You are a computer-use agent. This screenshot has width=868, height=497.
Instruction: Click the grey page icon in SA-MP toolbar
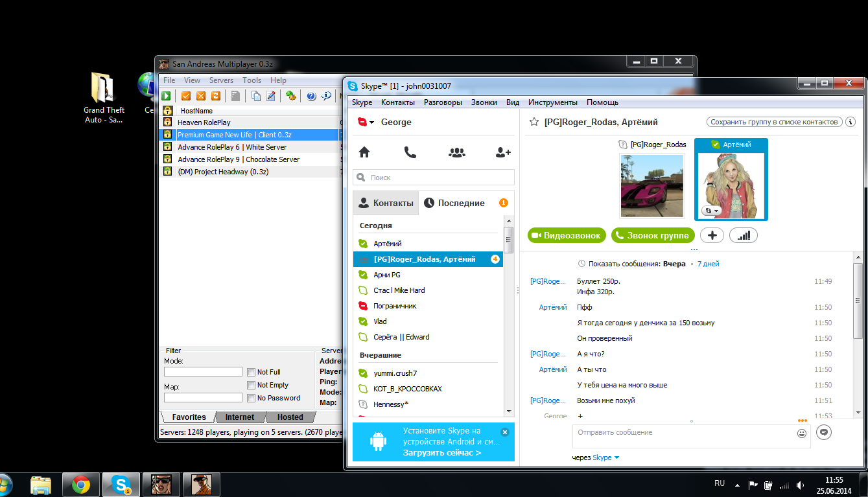click(x=235, y=96)
